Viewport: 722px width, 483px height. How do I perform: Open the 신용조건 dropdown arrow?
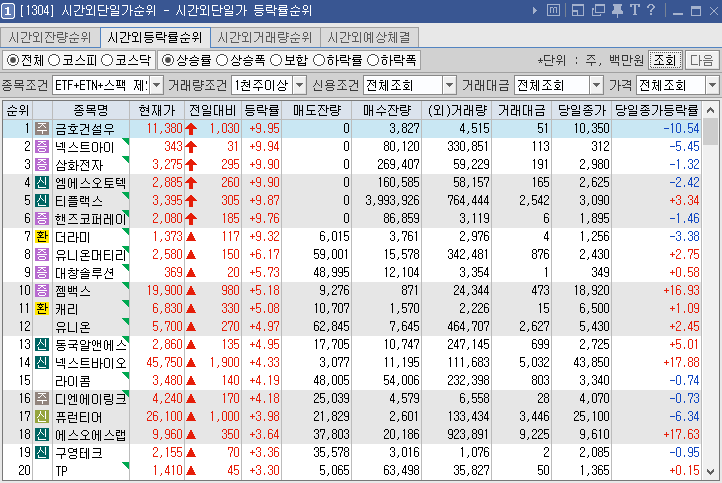[x=449, y=85]
